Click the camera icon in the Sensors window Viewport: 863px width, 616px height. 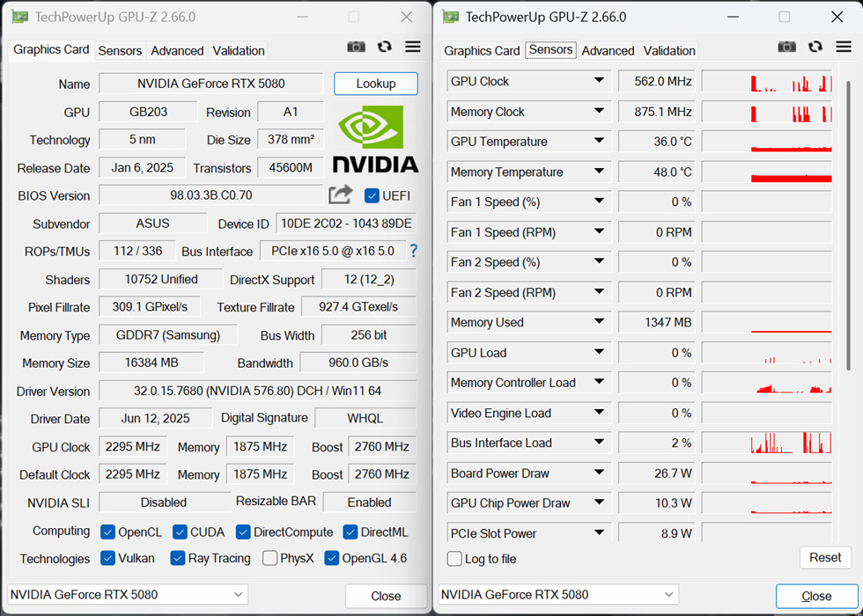coord(787,47)
